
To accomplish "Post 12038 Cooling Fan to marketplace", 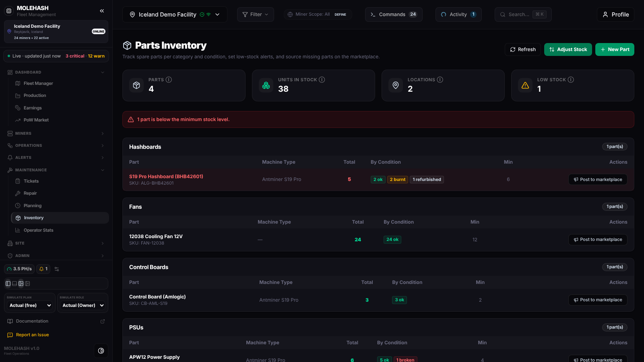I will pyautogui.click(x=598, y=240).
